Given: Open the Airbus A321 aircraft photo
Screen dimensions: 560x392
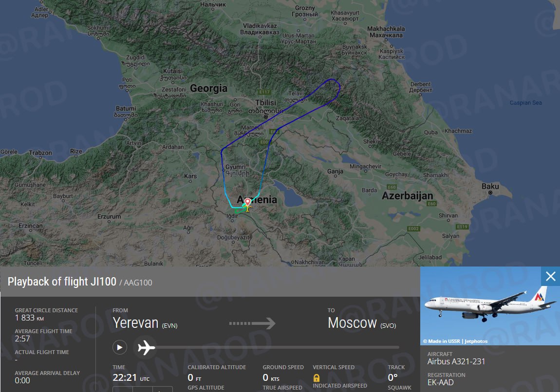Looking at the screenshot, I should pyautogui.click(x=490, y=306).
